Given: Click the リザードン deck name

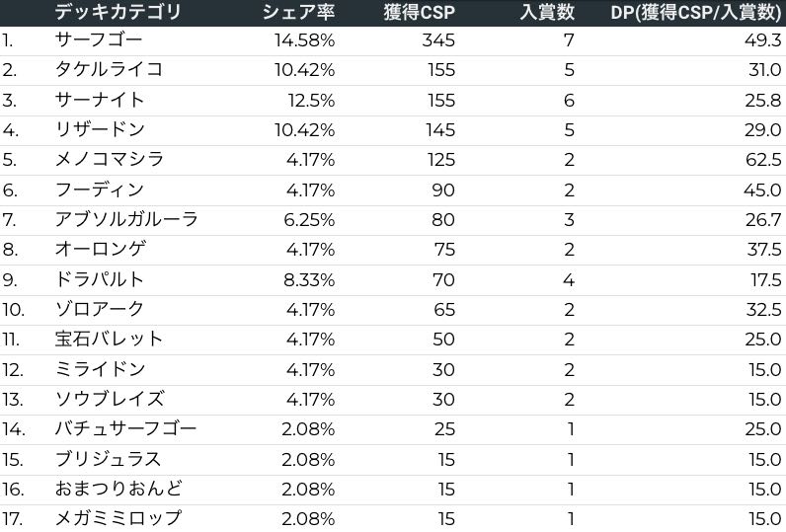Looking at the screenshot, I should pyautogui.click(x=100, y=129).
